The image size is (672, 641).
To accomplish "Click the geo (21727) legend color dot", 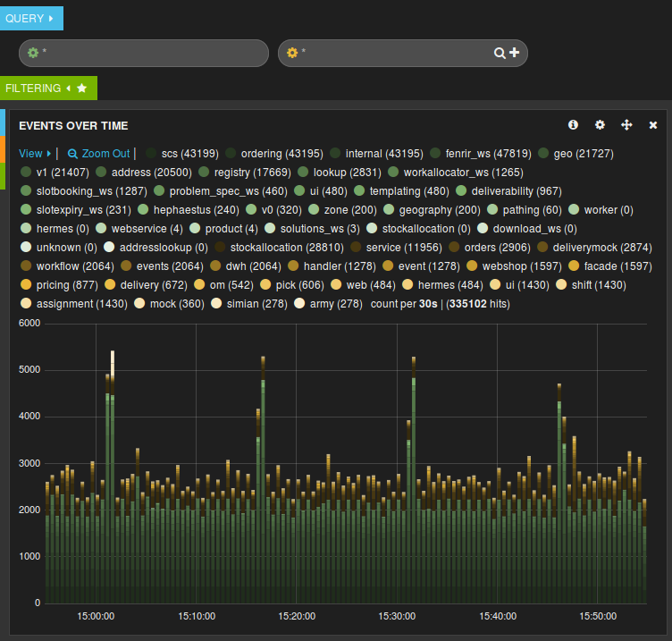I will [x=543, y=153].
